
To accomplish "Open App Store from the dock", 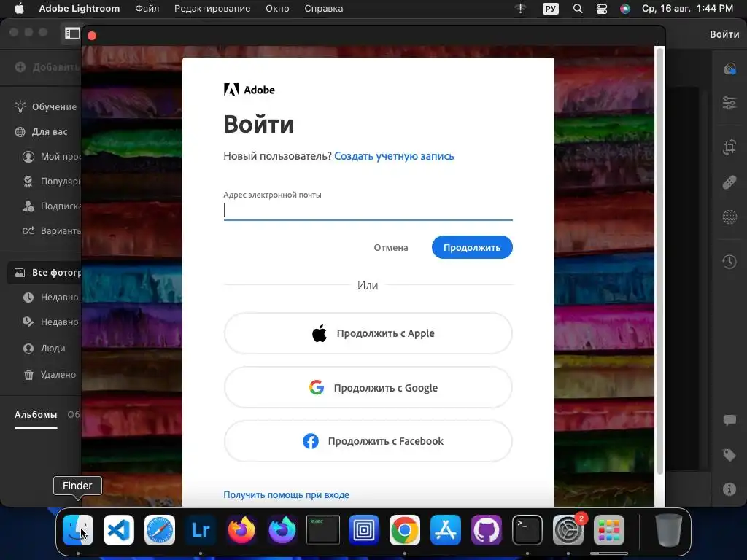I will click(x=446, y=529).
